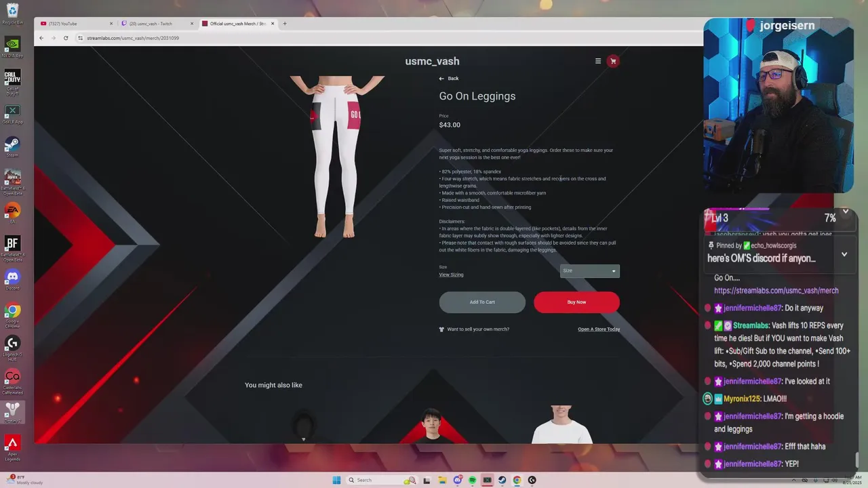The image size is (868, 488).
Task: Click the streamlabs merch link in chat
Action: point(776,291)
